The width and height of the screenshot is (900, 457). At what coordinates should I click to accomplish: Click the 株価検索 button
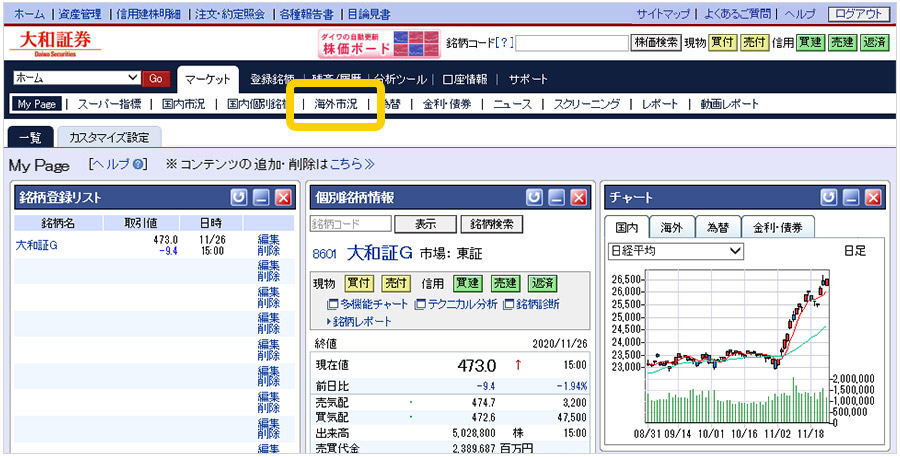[x=656, y=43]
